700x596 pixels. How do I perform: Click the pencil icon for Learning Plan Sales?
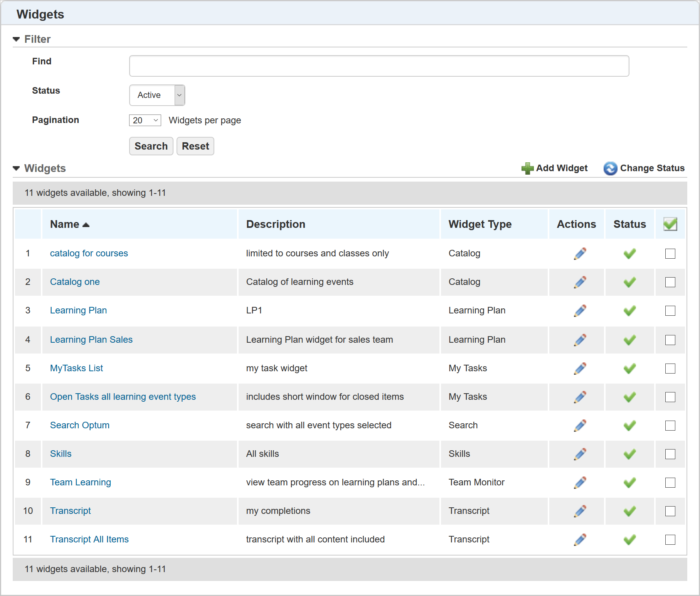coord(580,340)
